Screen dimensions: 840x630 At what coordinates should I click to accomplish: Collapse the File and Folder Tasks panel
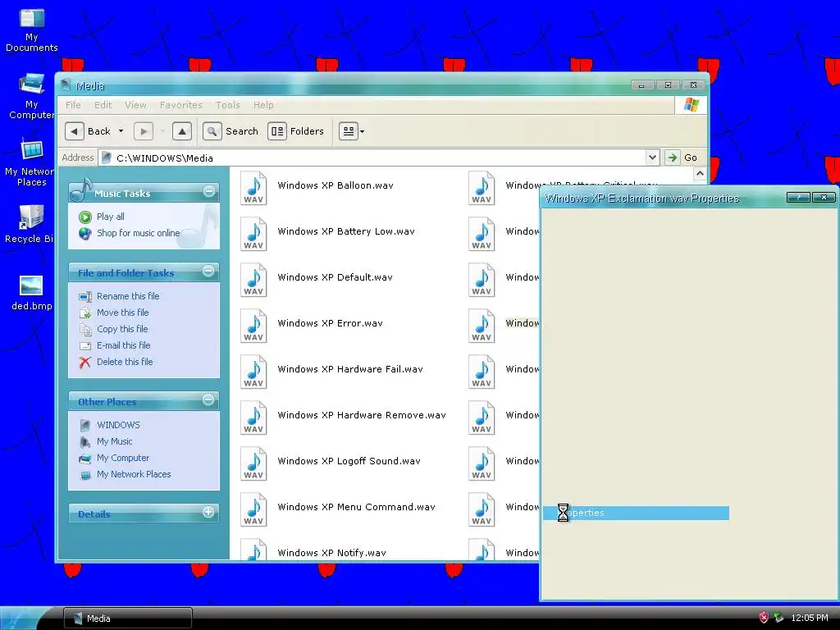208,272
